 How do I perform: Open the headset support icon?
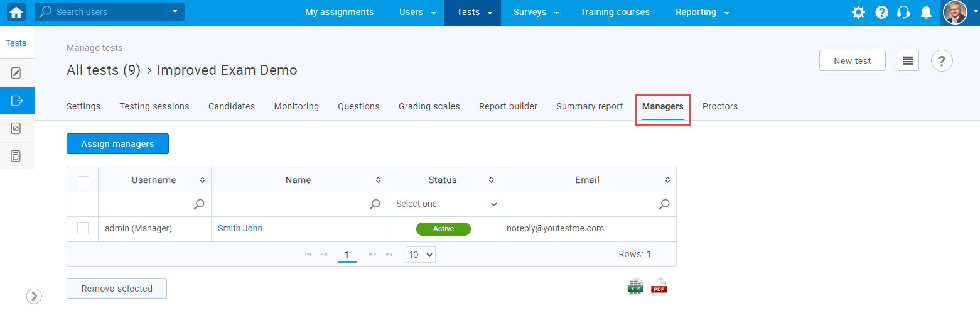click(904, 13)
